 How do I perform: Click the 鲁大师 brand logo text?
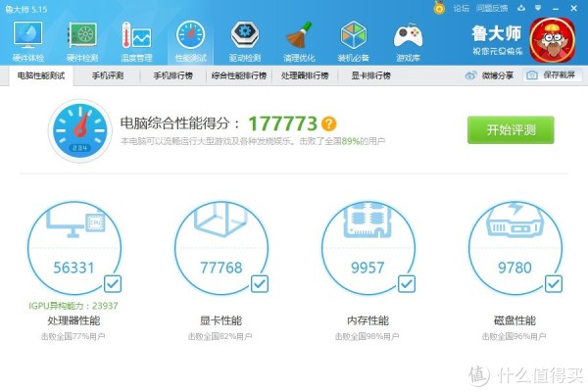[497, 33]
